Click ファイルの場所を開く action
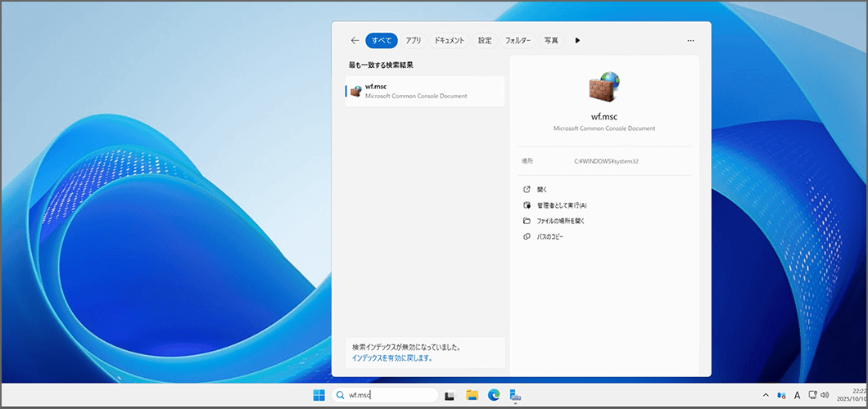Image resolution: width=868 pixels, height=409 pixels. [560, 221]
